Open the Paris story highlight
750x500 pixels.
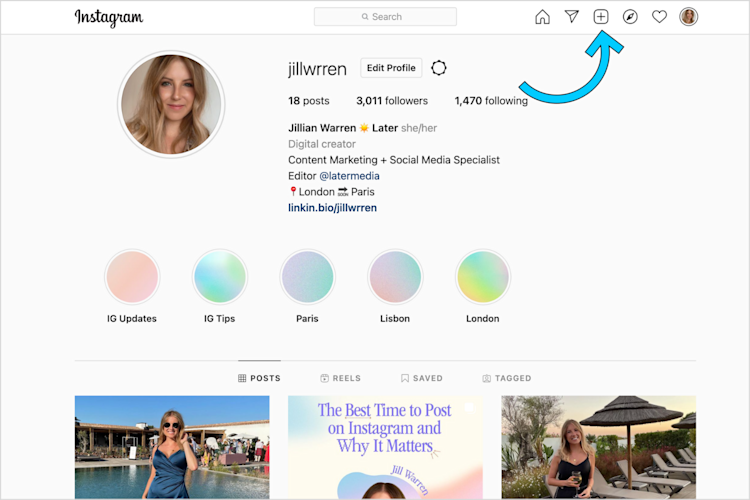pyautogui.click(x=307, y=277)
